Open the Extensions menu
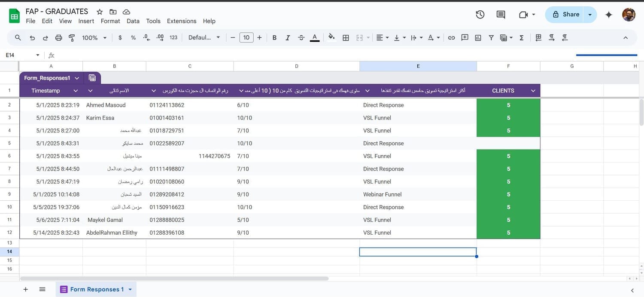This screenshot has width=644, height=297. 181,21
